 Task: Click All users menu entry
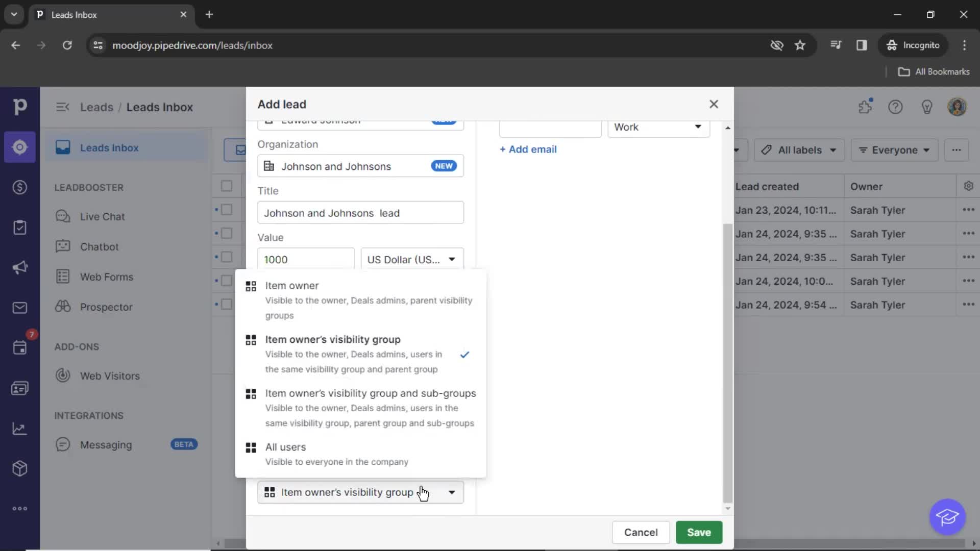pos(285,447)
